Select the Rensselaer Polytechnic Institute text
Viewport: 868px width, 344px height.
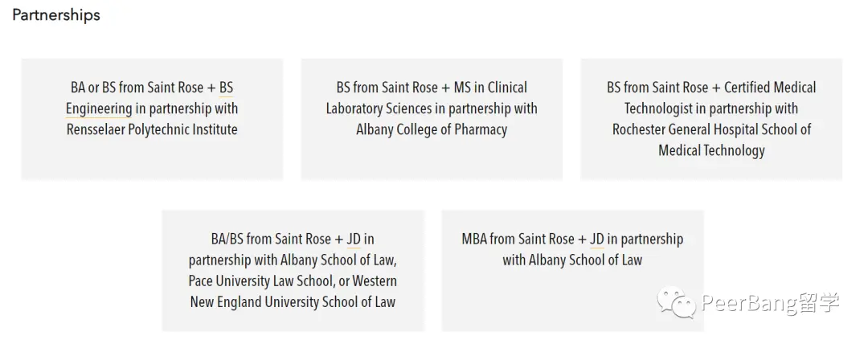pyautogui.click(x=152, y=129)
